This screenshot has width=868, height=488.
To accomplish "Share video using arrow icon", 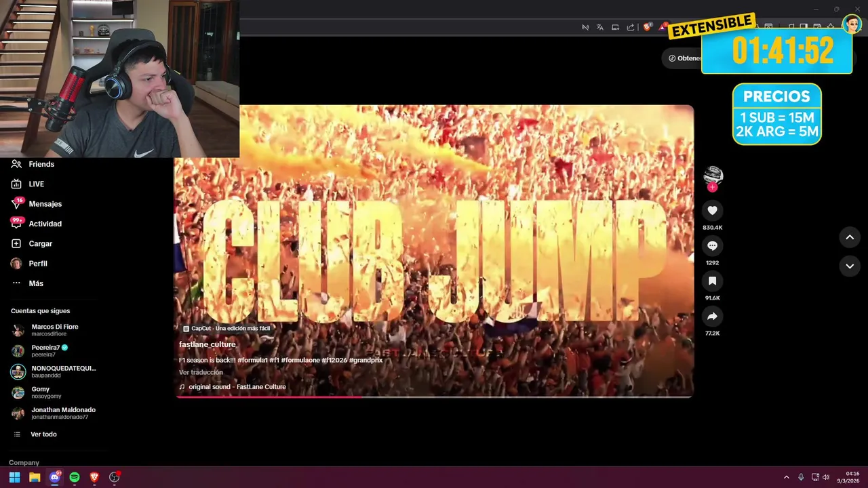I will point(712,317).
